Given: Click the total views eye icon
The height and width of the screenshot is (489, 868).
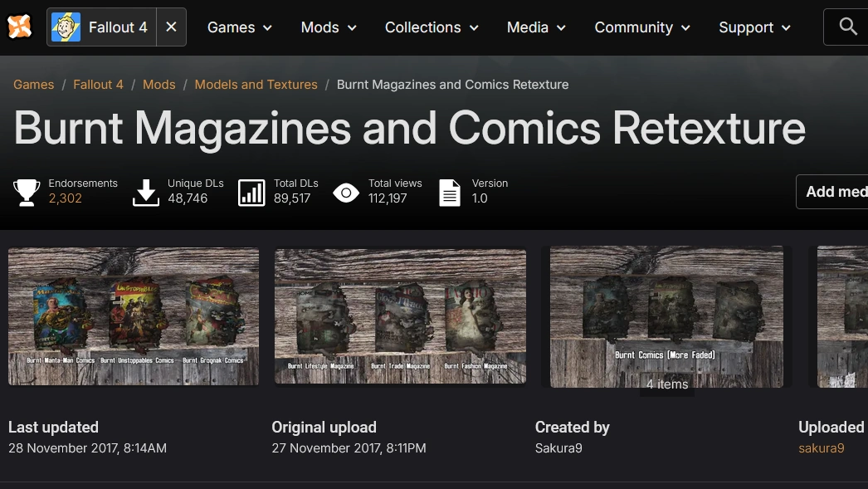Looking at the screenshot, I should 346,193.
